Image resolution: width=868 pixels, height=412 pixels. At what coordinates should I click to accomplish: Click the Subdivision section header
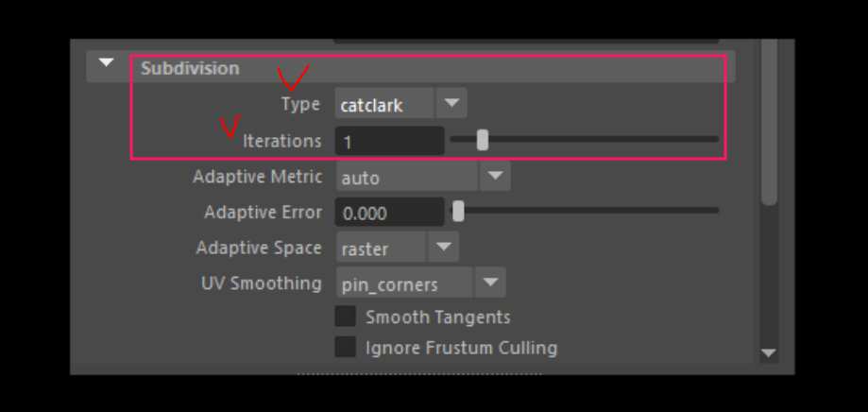(411, 67)
